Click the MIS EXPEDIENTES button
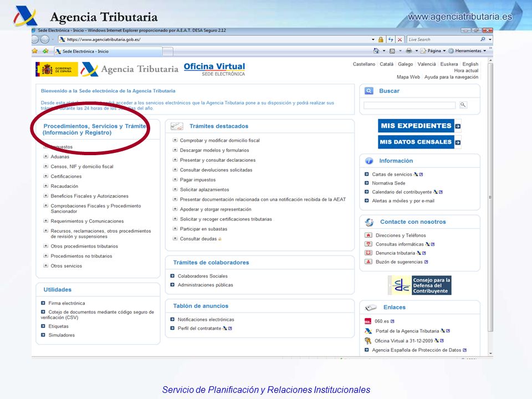532x399 pixels. 420,126
